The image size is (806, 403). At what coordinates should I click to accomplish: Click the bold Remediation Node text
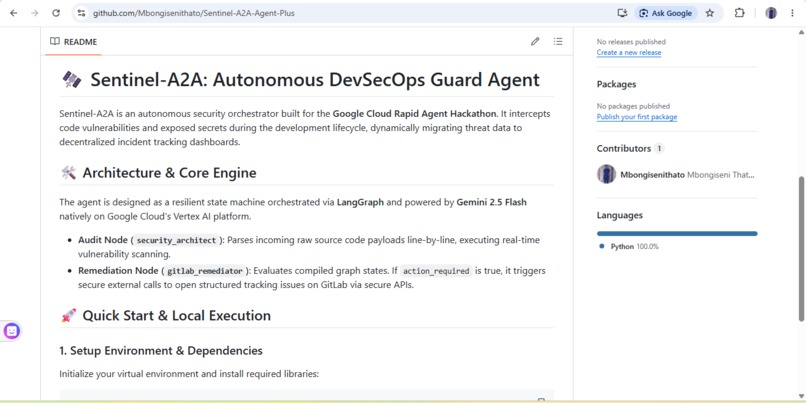tap(118, 271)
